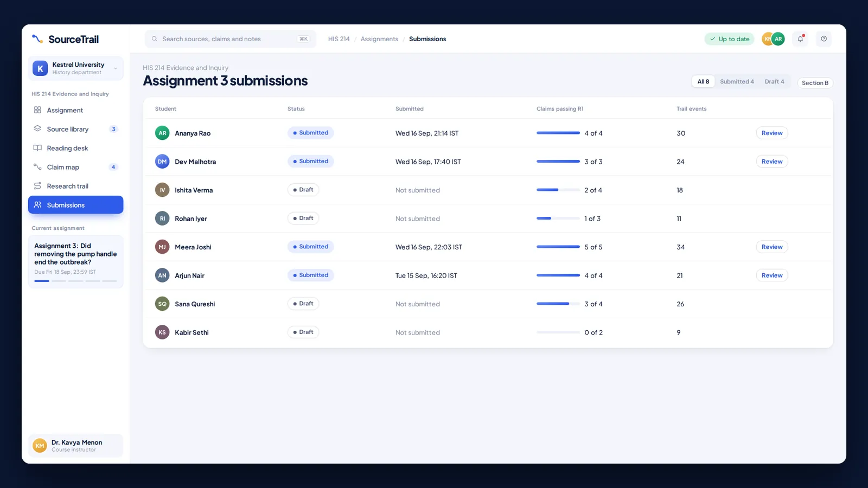Viewport: 868px width, 488px height.
Task: Open the Reading desk sidebar item
Action: (75, 148)
